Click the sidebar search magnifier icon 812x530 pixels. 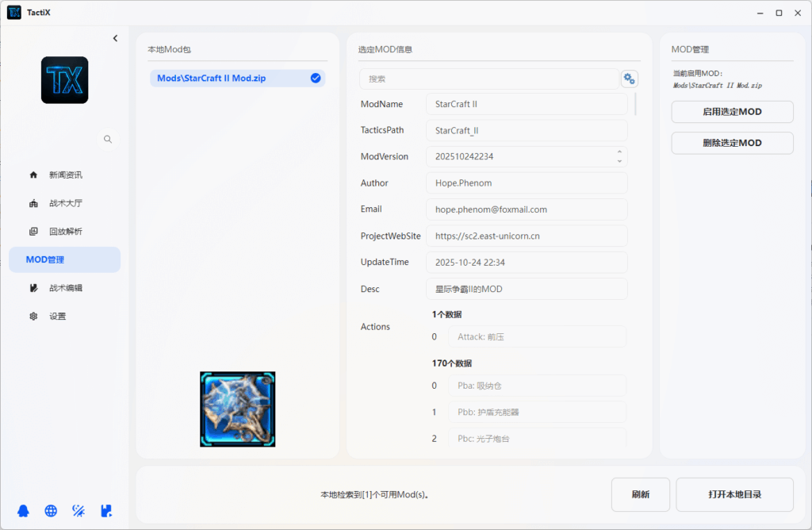pos(108,139)
